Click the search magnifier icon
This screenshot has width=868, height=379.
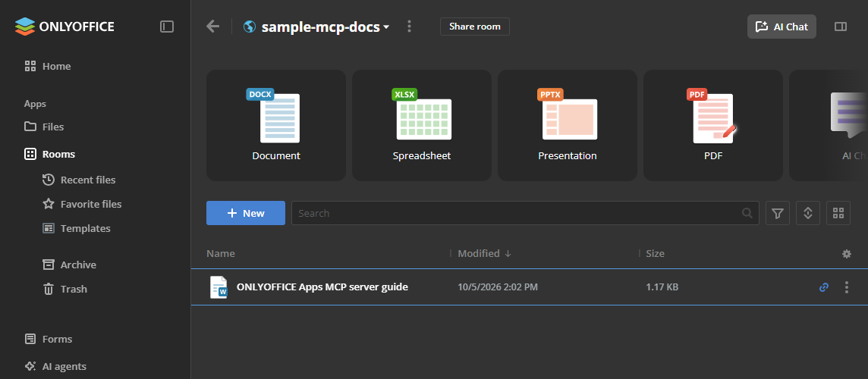pos(747,213)
